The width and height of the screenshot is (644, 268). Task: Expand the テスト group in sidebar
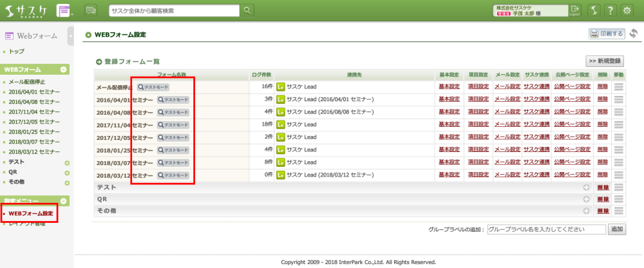(x=67, y=163)
